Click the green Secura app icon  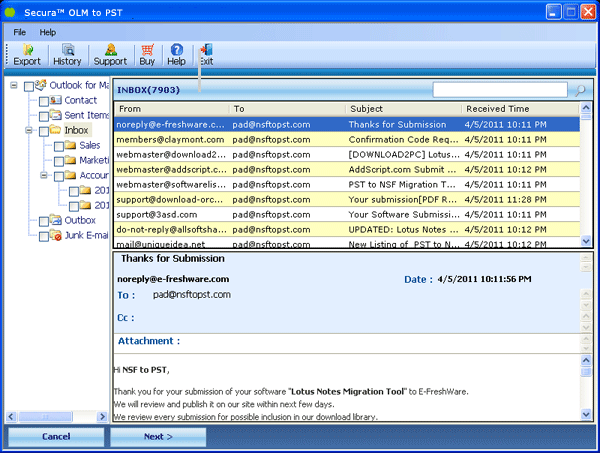coord(10,12)
